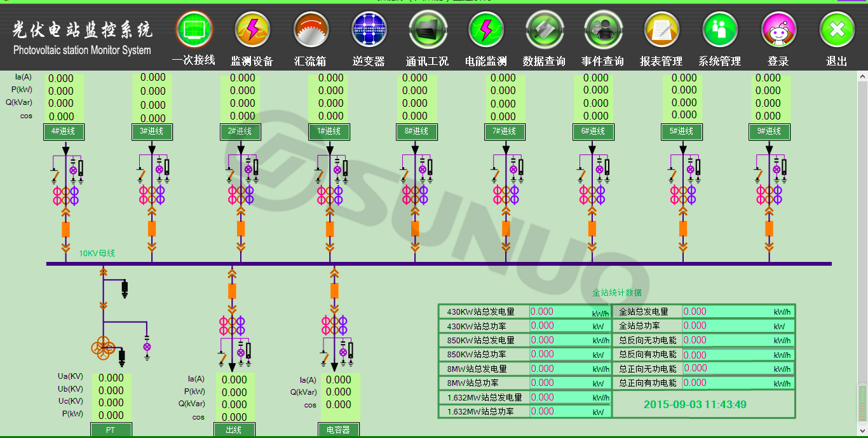
Task: Open the 报表管理 report management icon
Action: [661, 30]
